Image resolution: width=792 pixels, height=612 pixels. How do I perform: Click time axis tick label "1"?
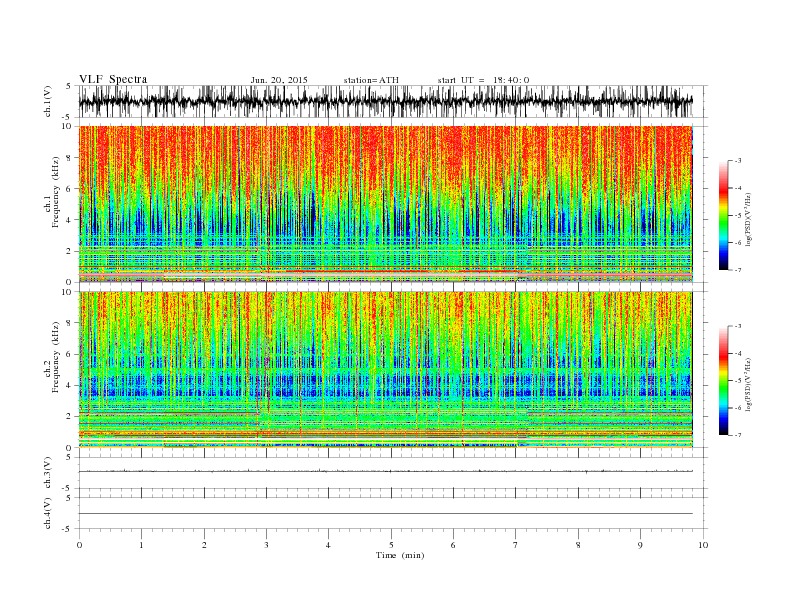pos(141,545)
